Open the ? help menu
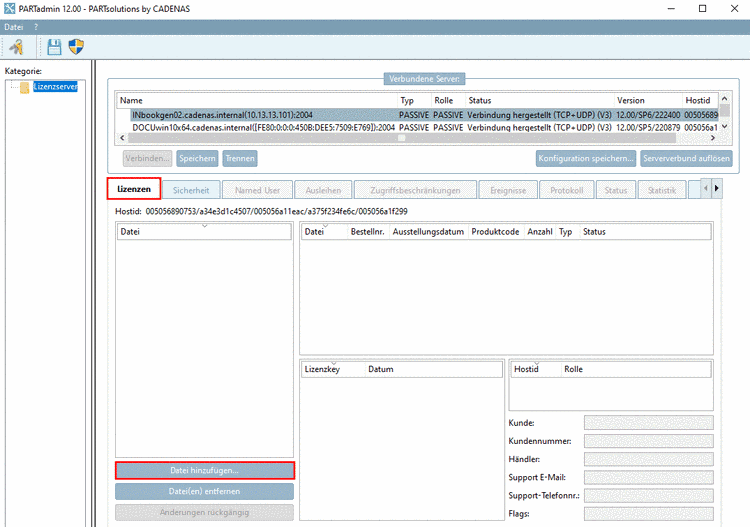Image resolution: width=750 pixels, height=527 pixels. (x=35, y=27)
